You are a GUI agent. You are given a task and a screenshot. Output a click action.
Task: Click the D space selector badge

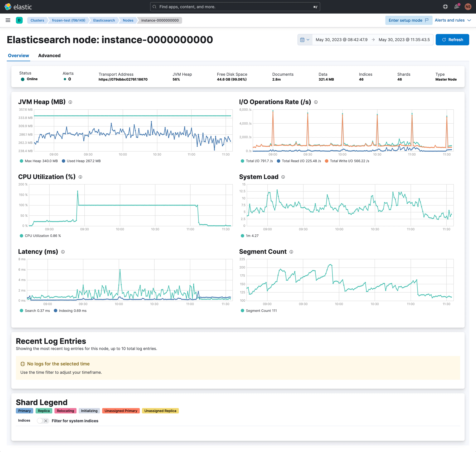click(x=19, y=20)
